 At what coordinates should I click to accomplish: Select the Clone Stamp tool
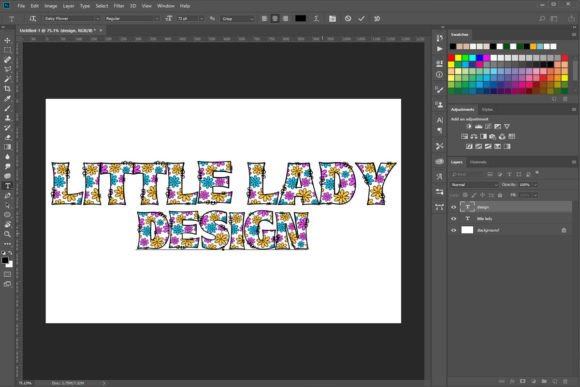point(7,118)
